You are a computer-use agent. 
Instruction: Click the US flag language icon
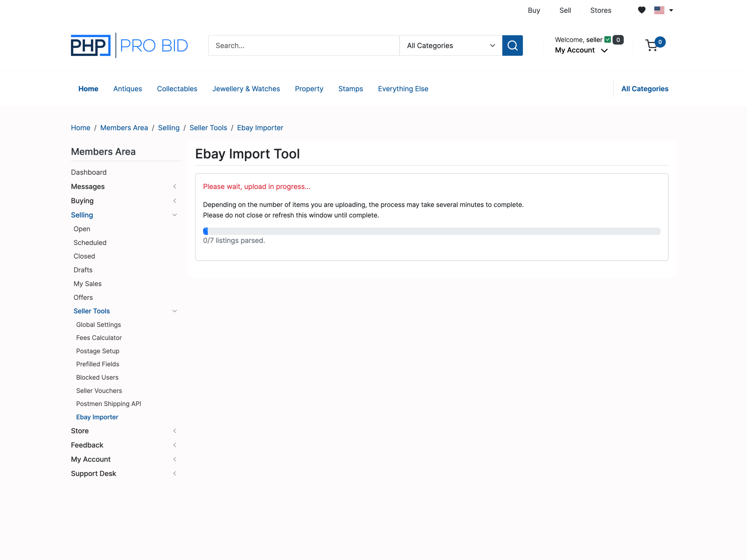[659, 10]
